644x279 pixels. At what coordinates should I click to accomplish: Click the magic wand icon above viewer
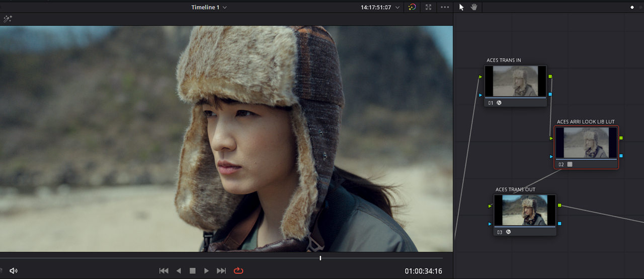(x=8, y=19)
